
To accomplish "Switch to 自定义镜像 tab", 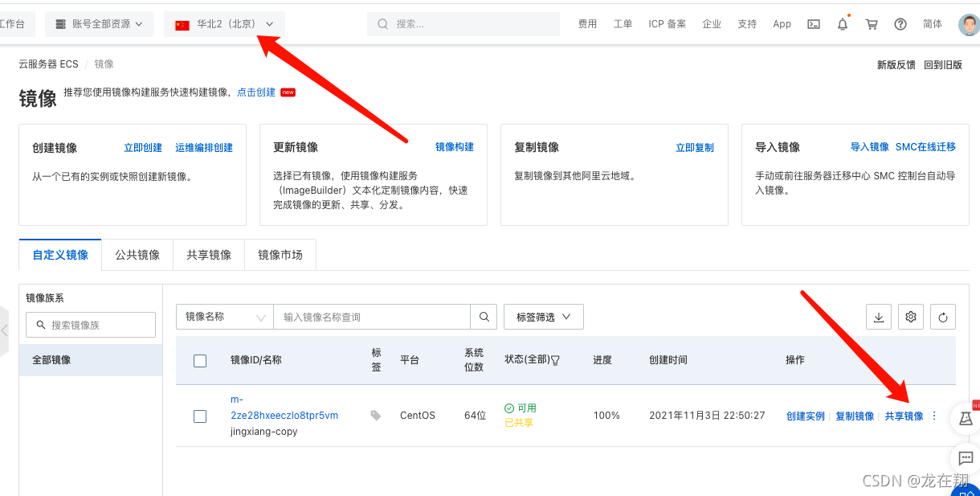I will click(60, 255).
